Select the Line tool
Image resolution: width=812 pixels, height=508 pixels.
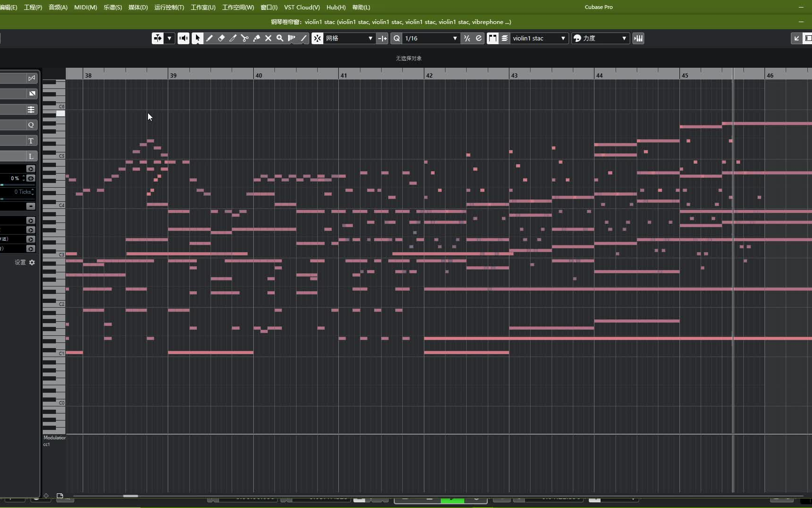click(304, 38)
